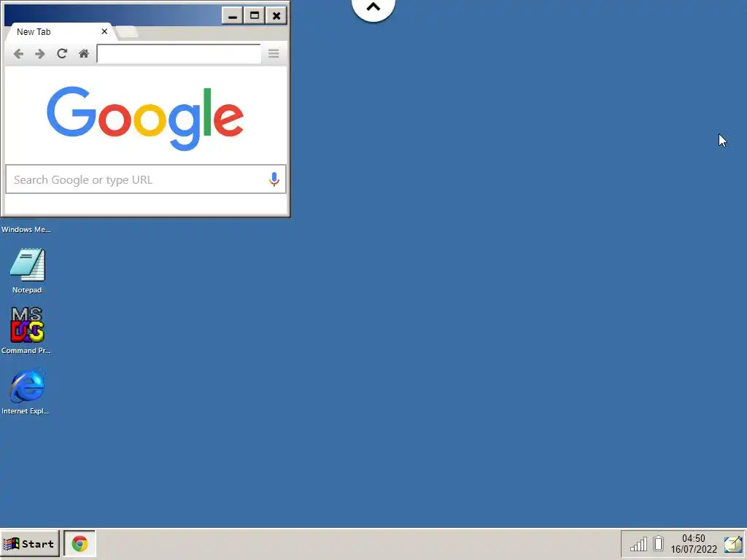
Task: Open the Notepad desktop icon
Action: coord(27,270)
